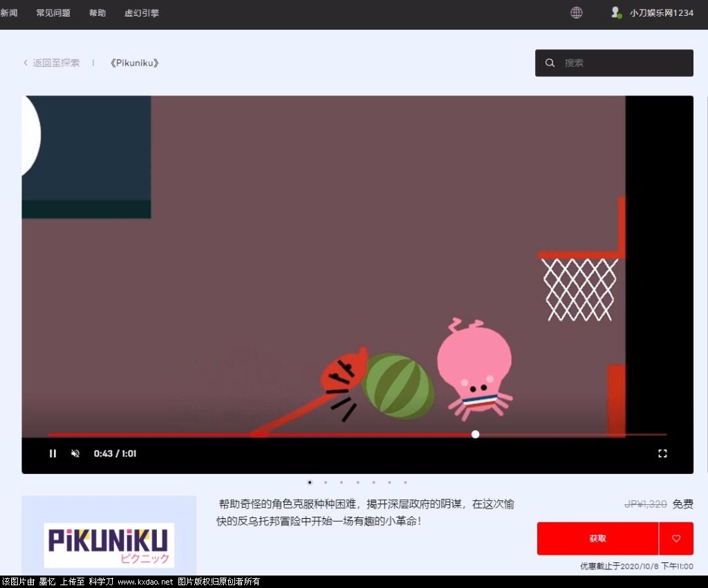Click the 搜索 search field

coord(614,63)
